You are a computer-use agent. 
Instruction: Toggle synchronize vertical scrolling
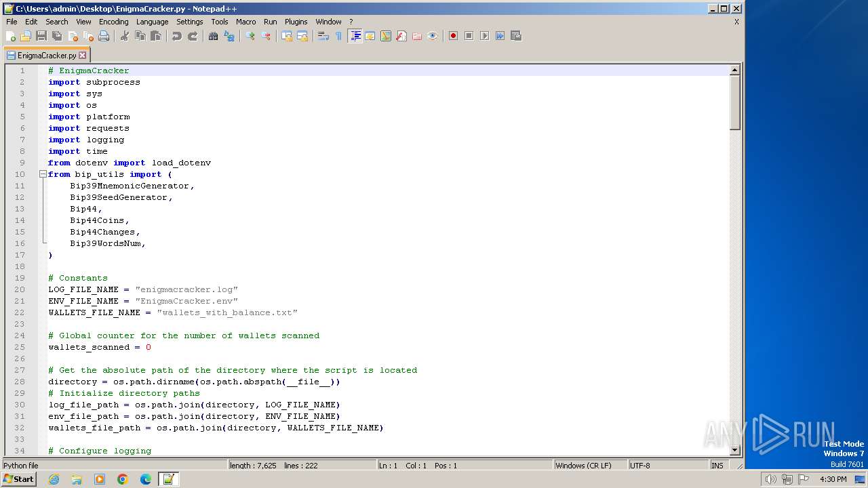287,36
